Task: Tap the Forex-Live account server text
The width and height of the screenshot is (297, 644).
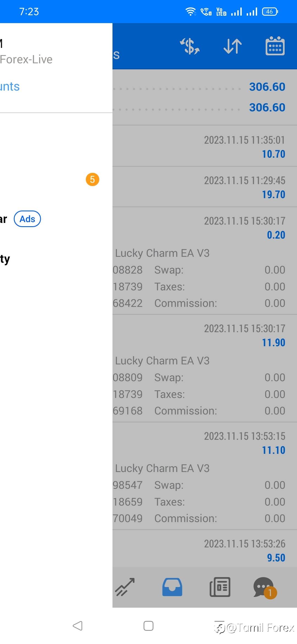Action: coord(26,59)
